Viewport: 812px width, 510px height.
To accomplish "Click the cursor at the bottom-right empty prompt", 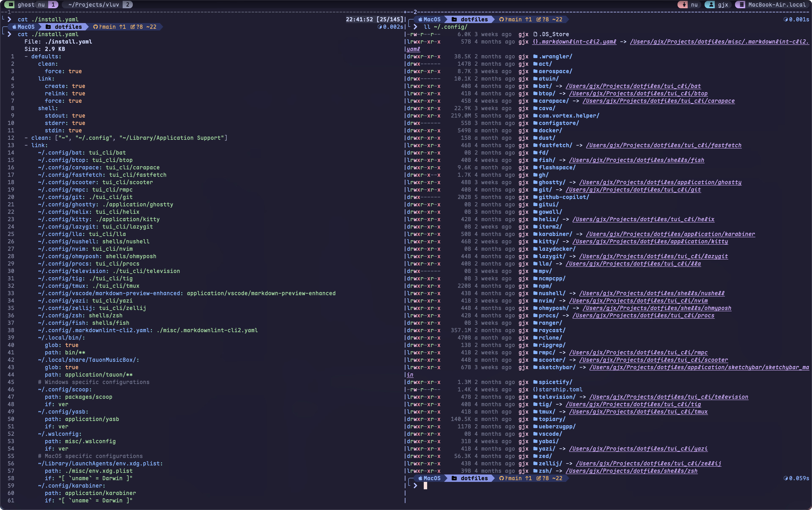I will (x=425, y=485).
